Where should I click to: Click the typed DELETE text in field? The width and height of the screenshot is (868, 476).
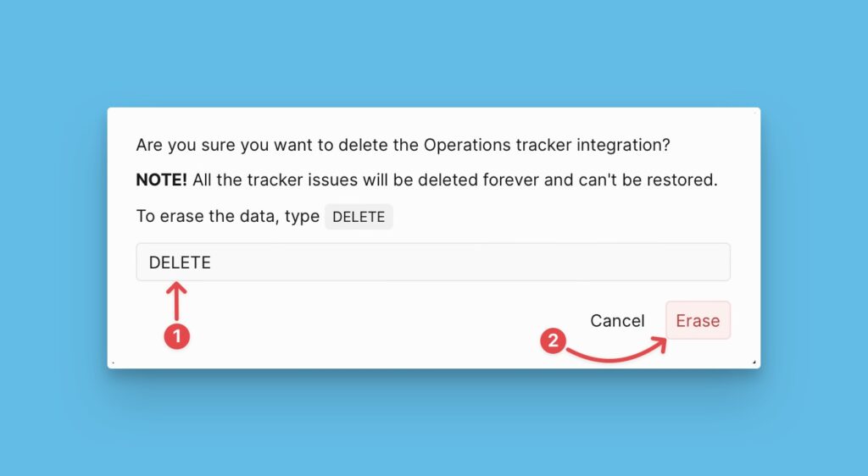[x=180, y=263]
